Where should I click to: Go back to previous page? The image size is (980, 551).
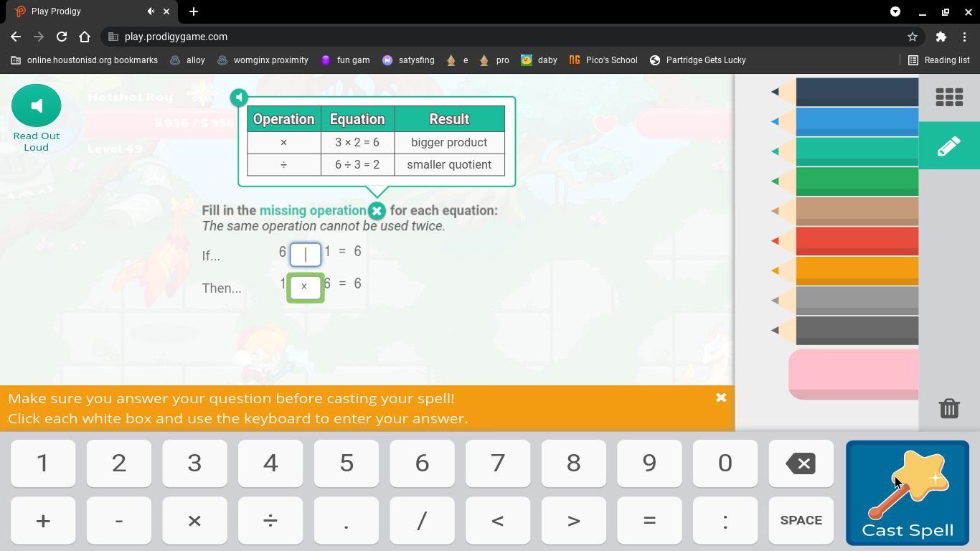(16, 37)
